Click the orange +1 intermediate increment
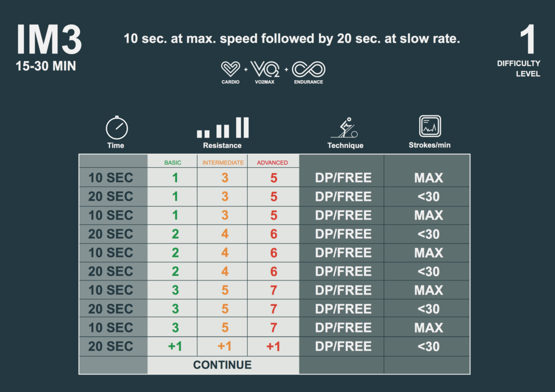555x392 pixels. [x=224, y=347]
